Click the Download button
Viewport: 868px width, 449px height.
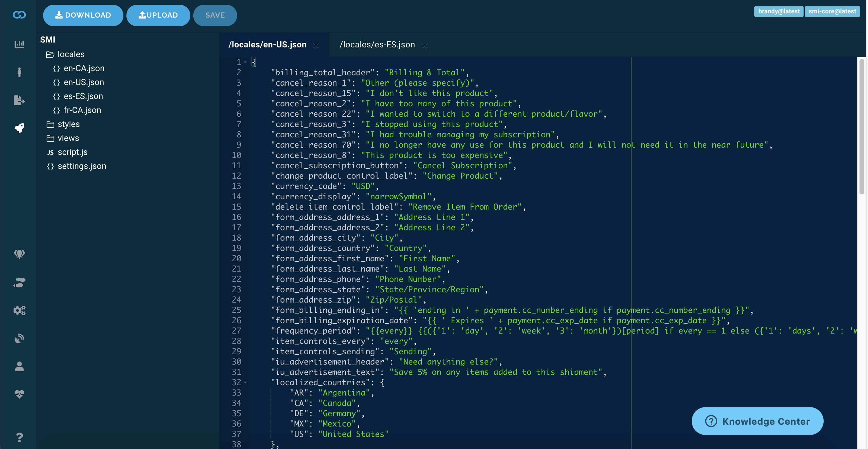(x=83, y=15)
